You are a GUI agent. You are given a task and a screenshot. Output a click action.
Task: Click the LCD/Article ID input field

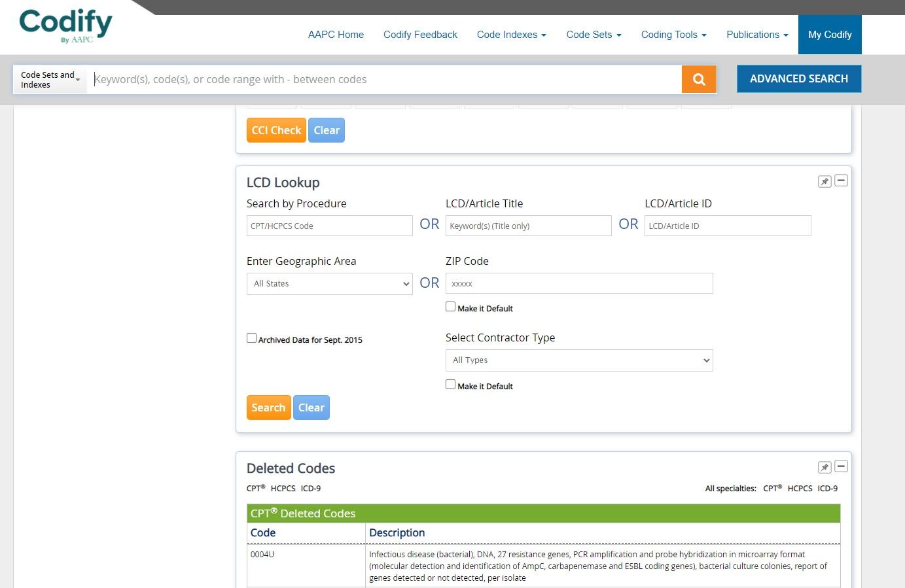pyautogui.click(x=727, y=225)
